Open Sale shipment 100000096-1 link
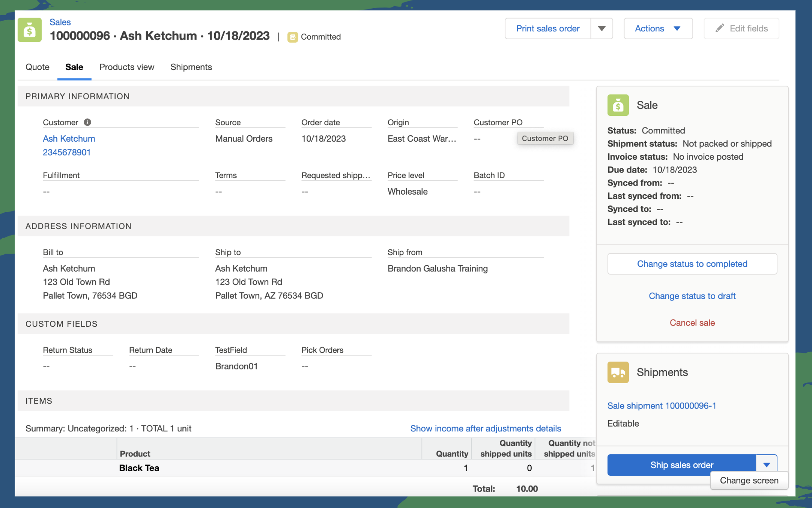This screenshot has width=812, height=508. pos(661,406)
